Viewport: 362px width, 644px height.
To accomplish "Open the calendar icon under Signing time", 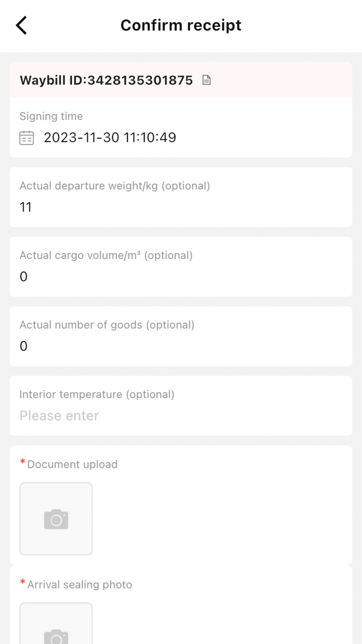I will [26, 138].
